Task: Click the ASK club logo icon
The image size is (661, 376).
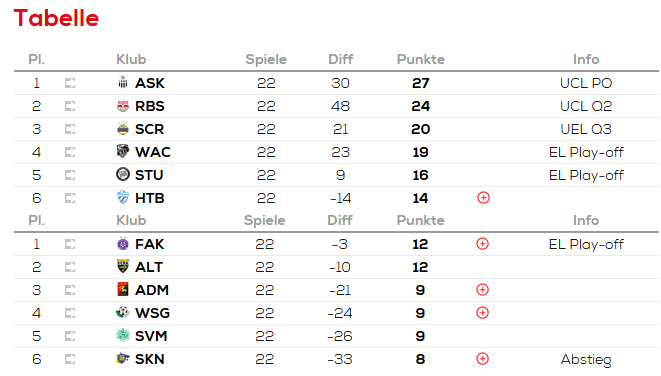Action: click(x=123, y=83)
